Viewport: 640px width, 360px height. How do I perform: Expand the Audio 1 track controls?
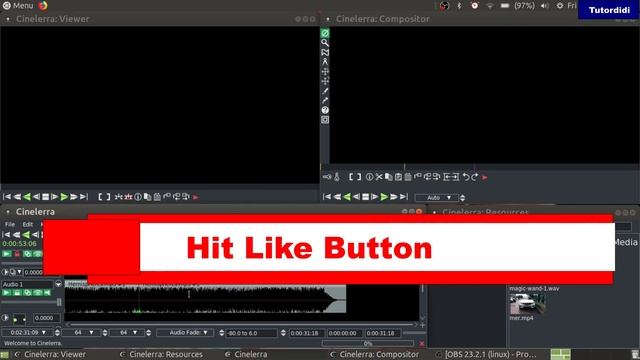point(58,284)
